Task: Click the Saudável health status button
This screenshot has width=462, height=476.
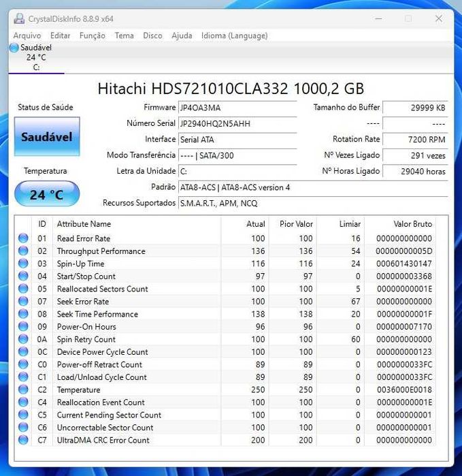Action: 47,137
